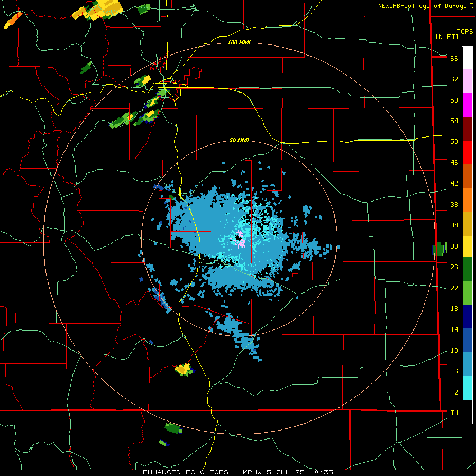Image resolution: width=476 pixels, height=476 pixels.
Task: Click the "ENHANCED ECHO TOPS" title text
Action: pos(186,472)
